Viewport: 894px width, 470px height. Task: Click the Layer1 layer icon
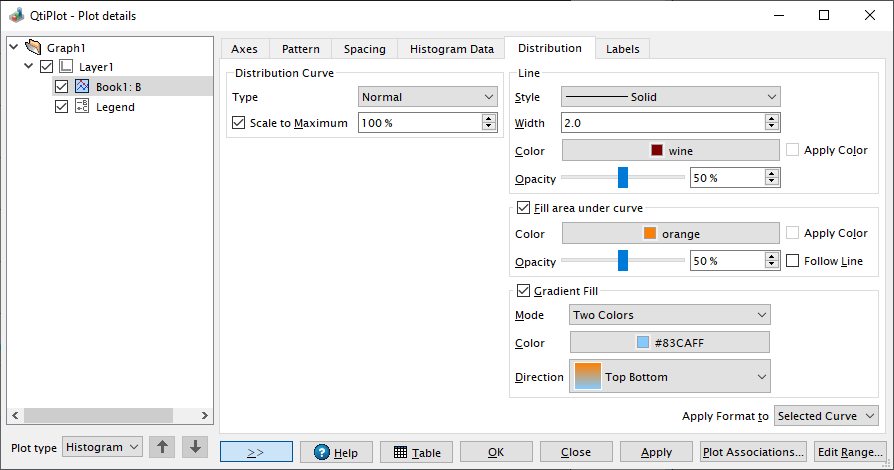[66, 67]
